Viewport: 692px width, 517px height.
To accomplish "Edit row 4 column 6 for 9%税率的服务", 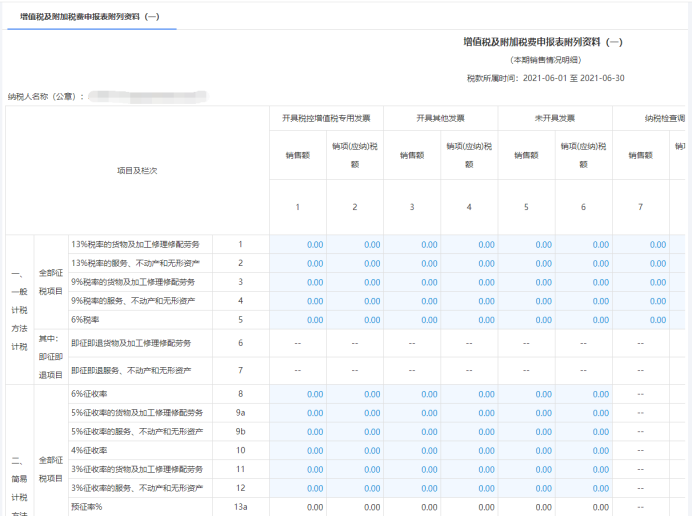I will click(583, 301).
